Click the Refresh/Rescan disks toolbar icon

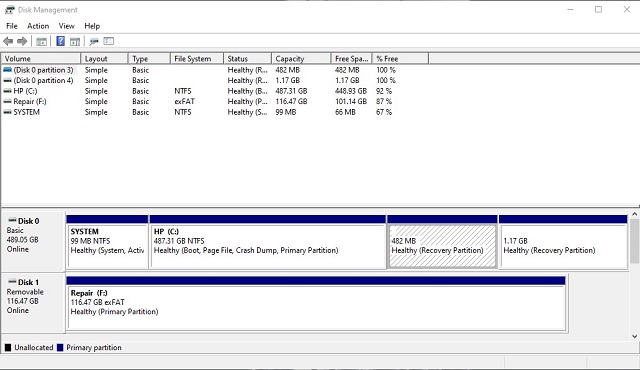tap(94, 41)
